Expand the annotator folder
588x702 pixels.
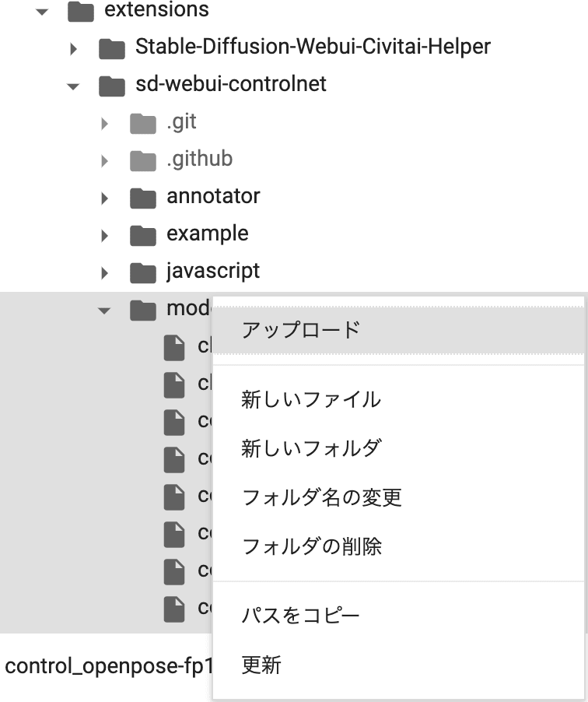(104, 197)
